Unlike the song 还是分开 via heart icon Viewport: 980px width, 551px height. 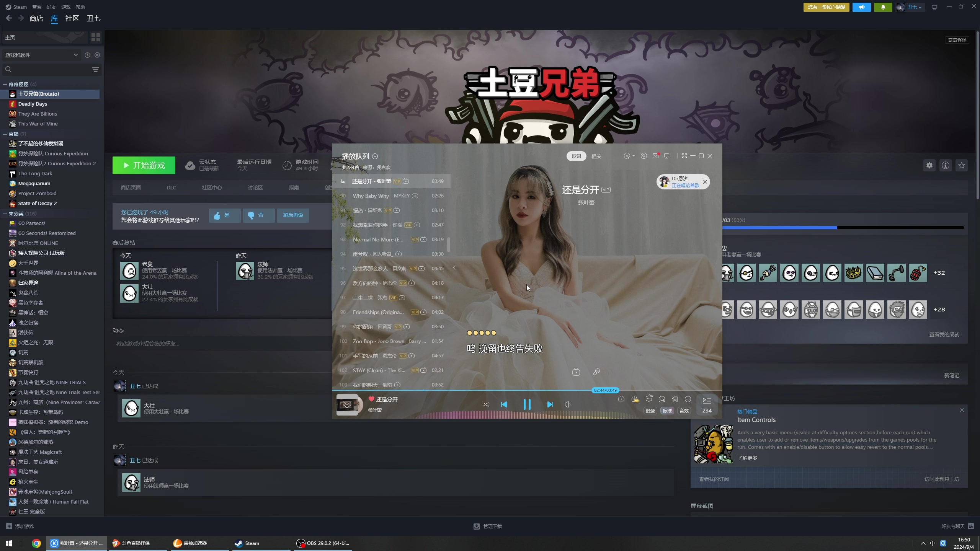371,399
